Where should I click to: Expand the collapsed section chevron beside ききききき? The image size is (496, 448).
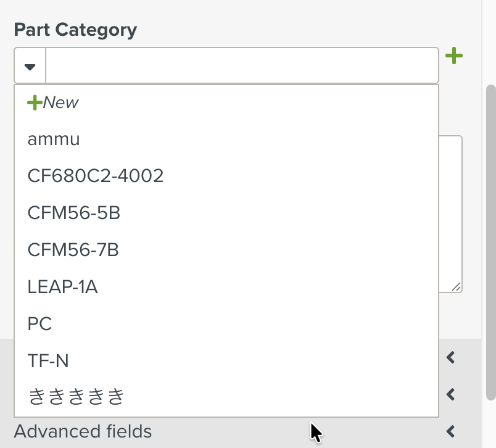(451, 394)
